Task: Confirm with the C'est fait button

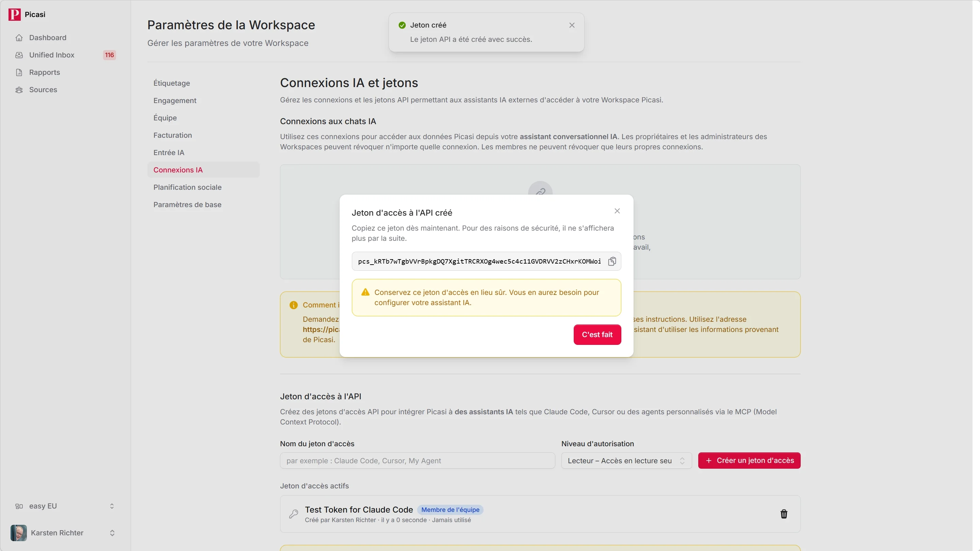Action: 597,335
